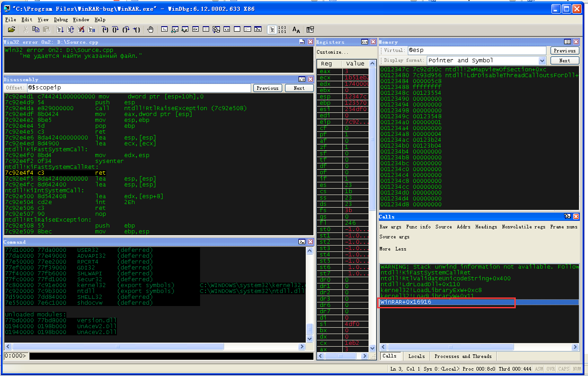Click the Open source file toolbar icon
This screenshot has width=588, height=376.
click(11, 29)
